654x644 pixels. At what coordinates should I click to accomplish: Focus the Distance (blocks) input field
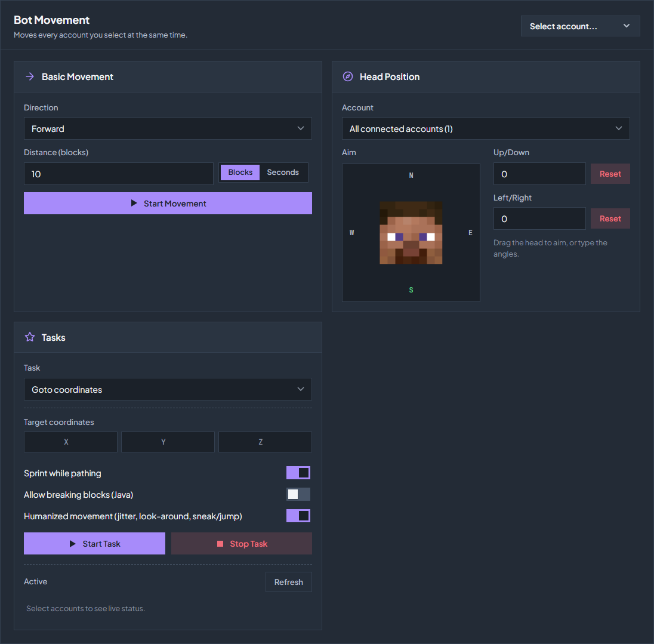(x=119, y=174)
